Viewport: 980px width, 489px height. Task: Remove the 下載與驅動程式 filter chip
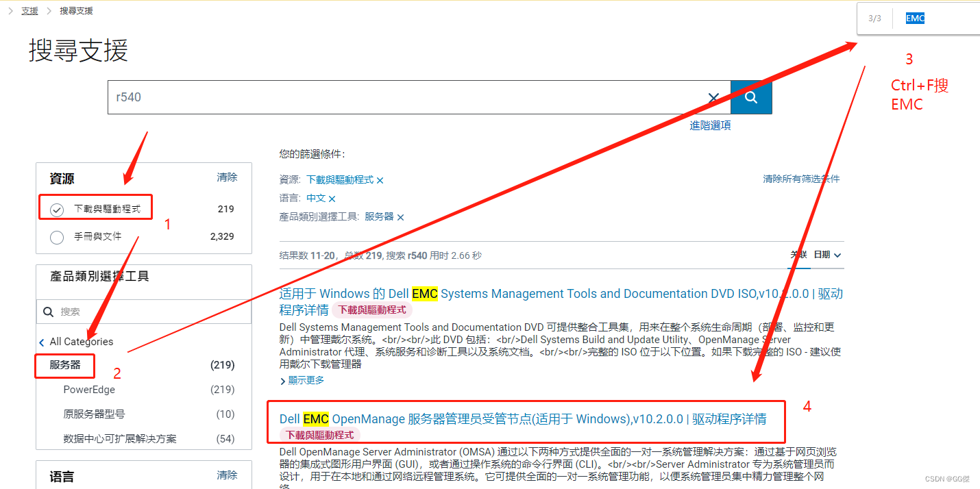pyautogui.click(x=380, y=180)
